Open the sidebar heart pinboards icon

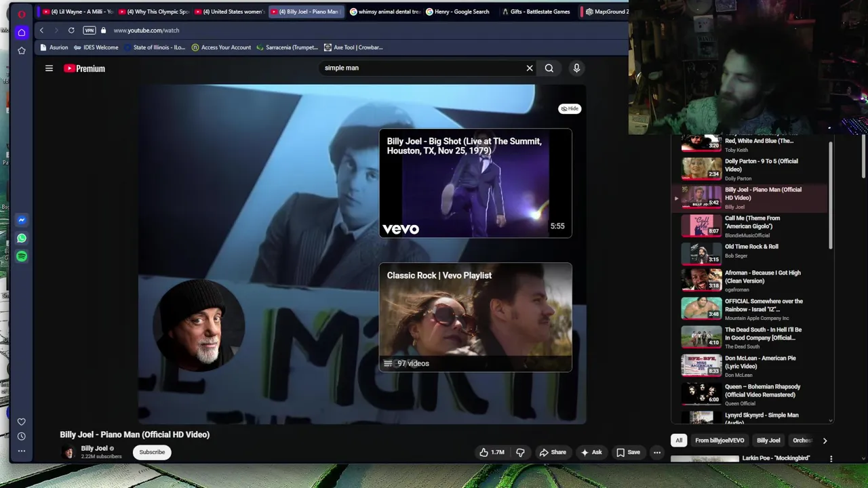pos(22,422)
